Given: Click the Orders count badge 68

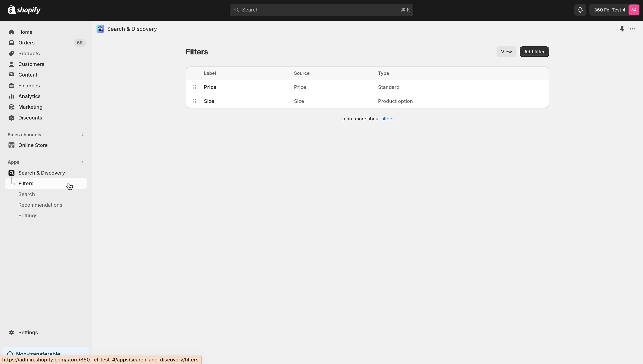Looking at the screenshot, I should pyautogui.click(x=80, y=43).
